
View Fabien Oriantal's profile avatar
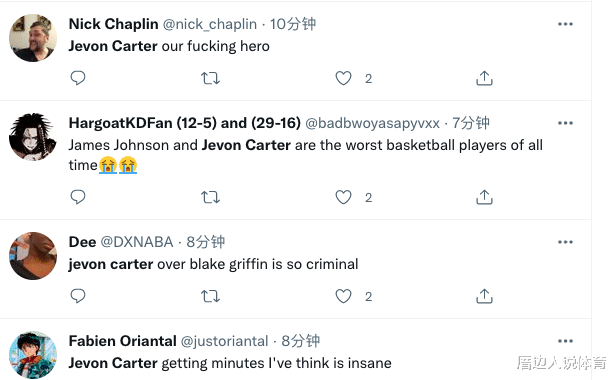(x=33, y=355)
